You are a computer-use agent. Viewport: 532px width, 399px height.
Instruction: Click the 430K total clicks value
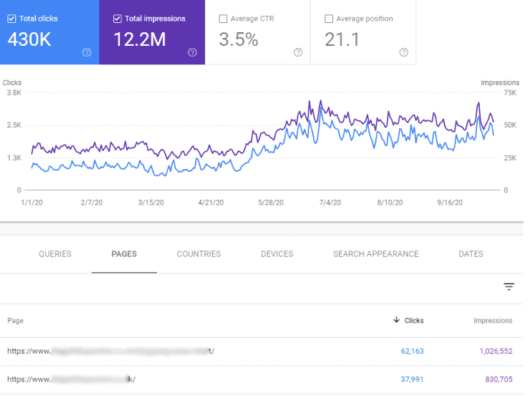pos(29,39)
